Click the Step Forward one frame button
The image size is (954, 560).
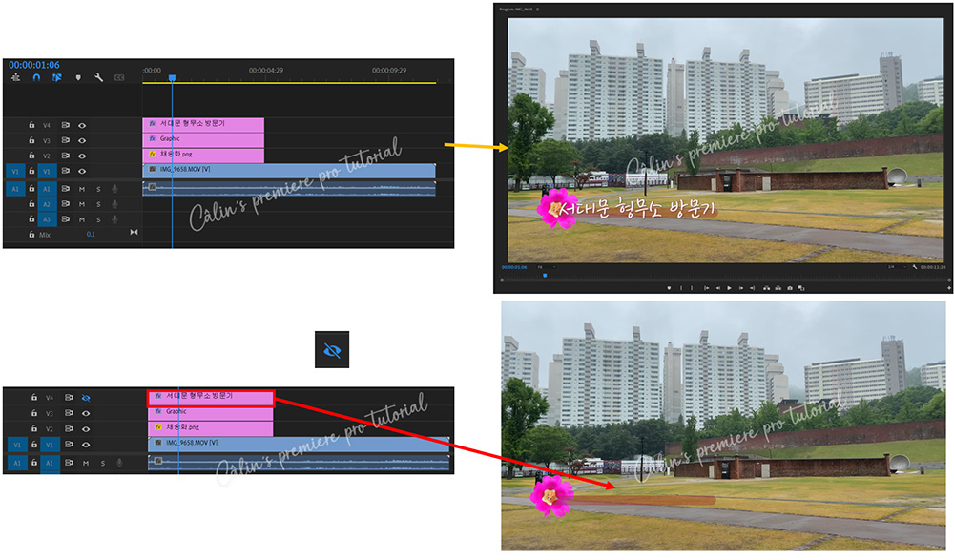[x=741, y=288]
